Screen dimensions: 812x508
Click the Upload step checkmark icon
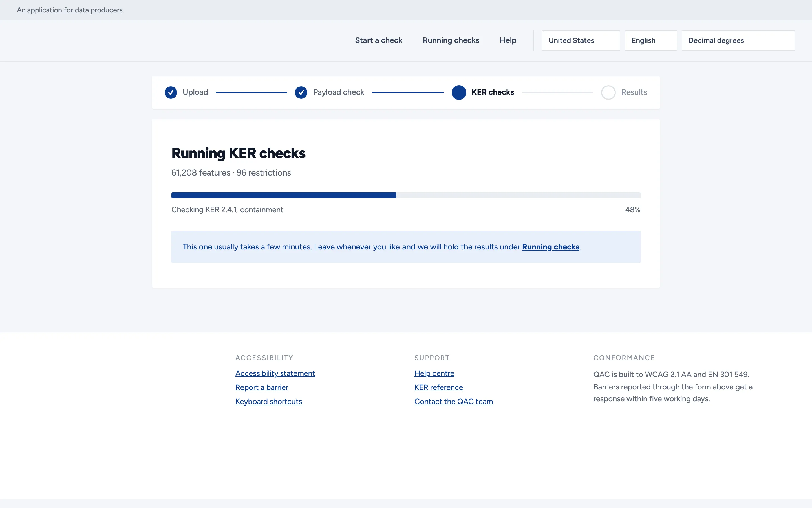[x=171, y=92]
